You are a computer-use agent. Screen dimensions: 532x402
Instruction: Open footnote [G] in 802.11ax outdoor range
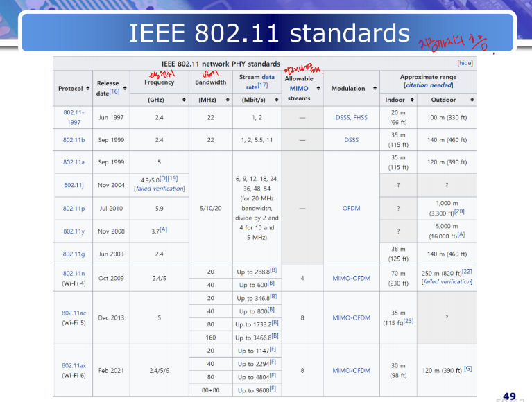pos(468,369)
